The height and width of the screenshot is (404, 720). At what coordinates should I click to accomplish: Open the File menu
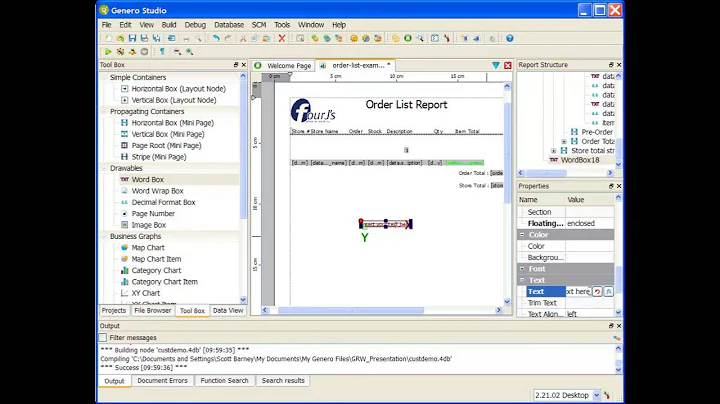(x=107, y=25)
